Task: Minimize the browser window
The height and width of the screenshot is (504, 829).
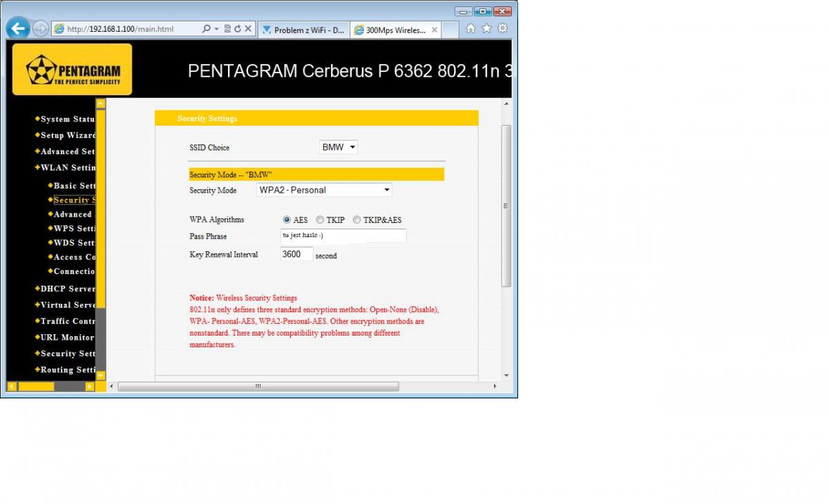Action: (464, 11)
